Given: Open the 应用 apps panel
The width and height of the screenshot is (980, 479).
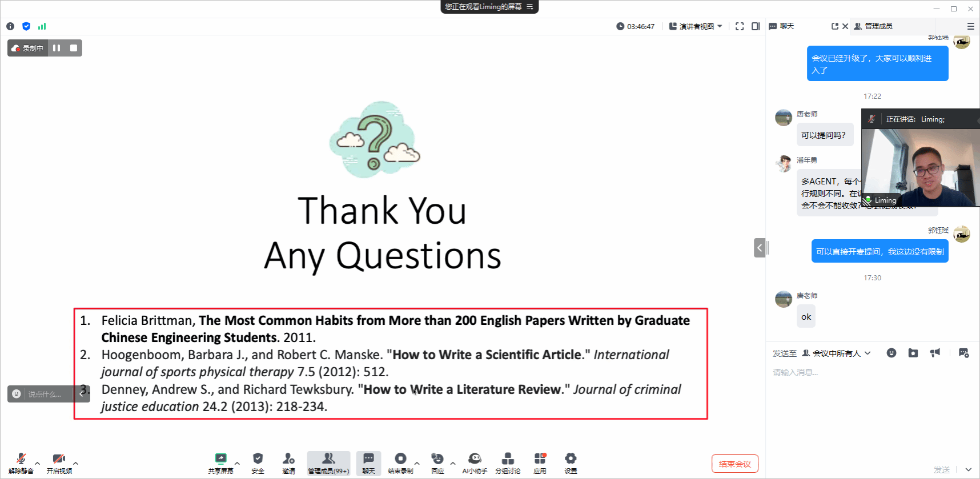Looking at the screenshot, I should click(x=540, y=462).
